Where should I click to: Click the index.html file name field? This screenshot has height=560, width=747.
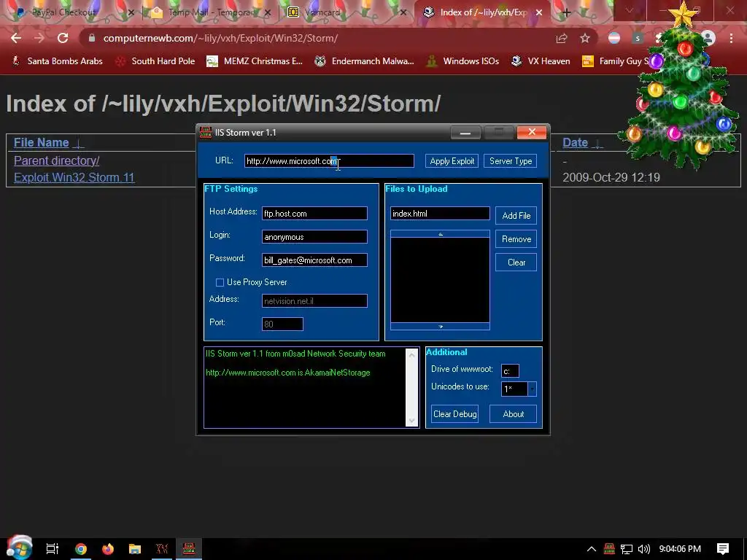(440, 214)
